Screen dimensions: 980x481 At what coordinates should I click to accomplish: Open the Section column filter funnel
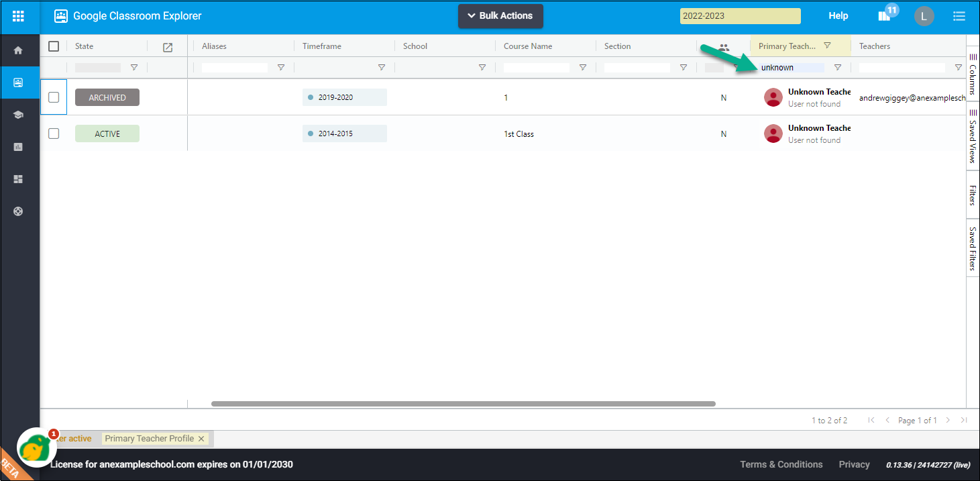pos(684,68)
